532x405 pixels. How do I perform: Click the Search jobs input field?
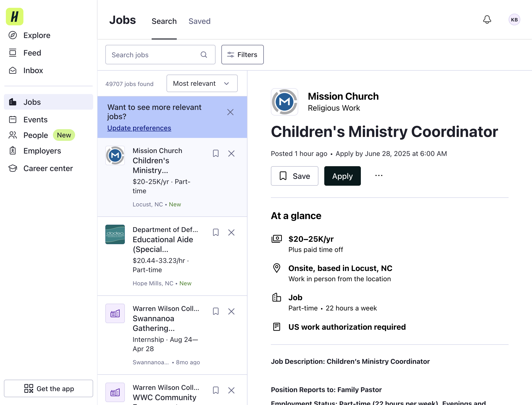[x=160, y=55]
